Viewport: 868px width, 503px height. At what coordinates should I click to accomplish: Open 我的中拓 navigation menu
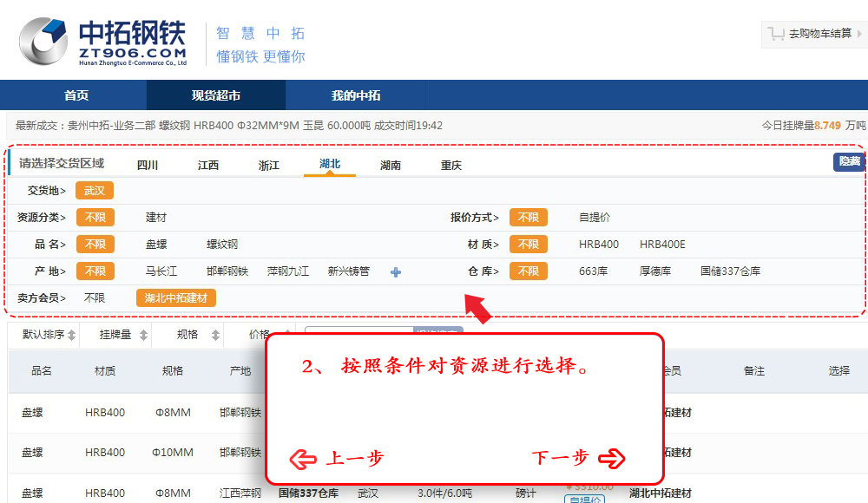pyautogui.click(x=356, y=95)
